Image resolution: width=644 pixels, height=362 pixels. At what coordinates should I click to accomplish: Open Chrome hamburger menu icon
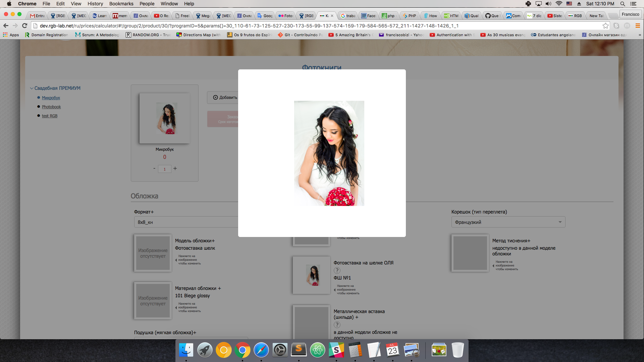coord(638,26)
